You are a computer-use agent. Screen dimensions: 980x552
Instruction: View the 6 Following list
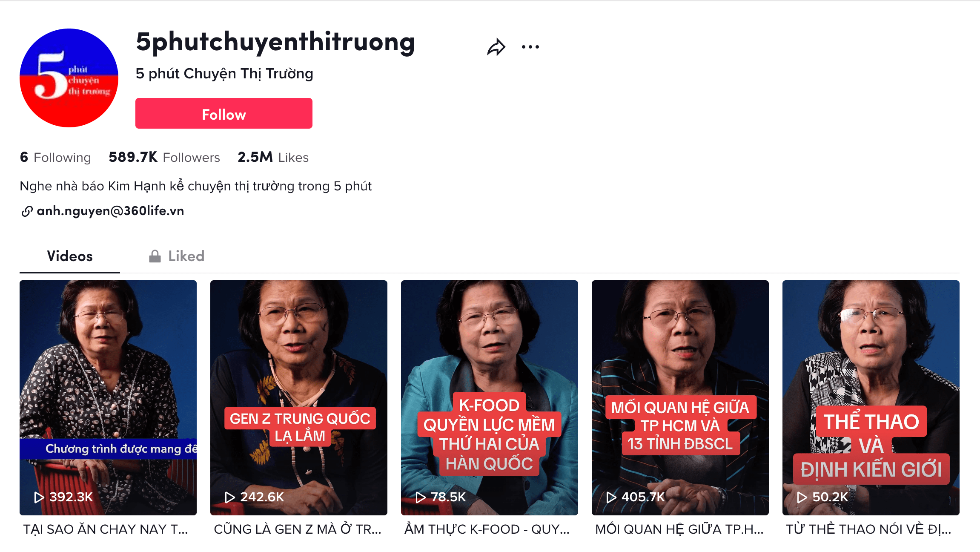(x=55, y=157)
